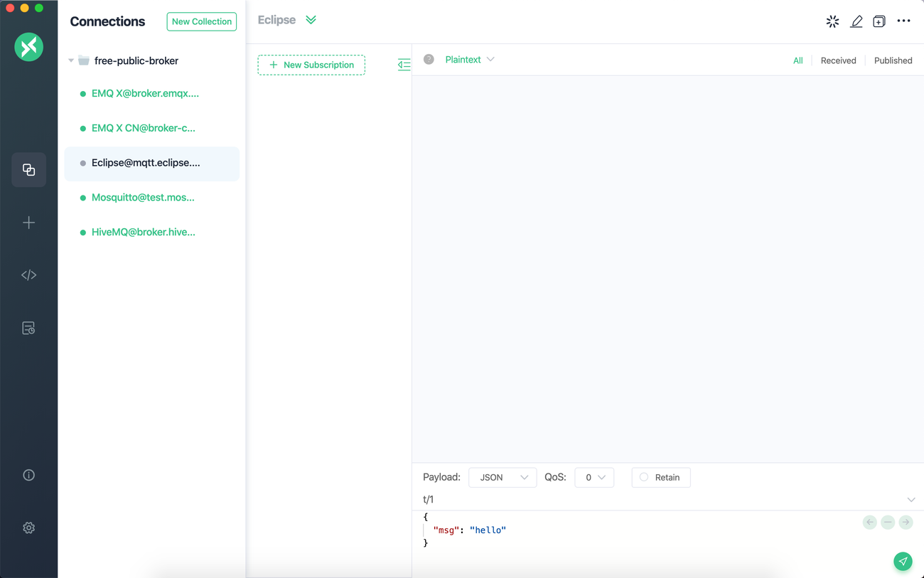Viewport: 924px width, 578px height.
Task: Open the Log sidebar icon
Action: [x=28, y=328]
